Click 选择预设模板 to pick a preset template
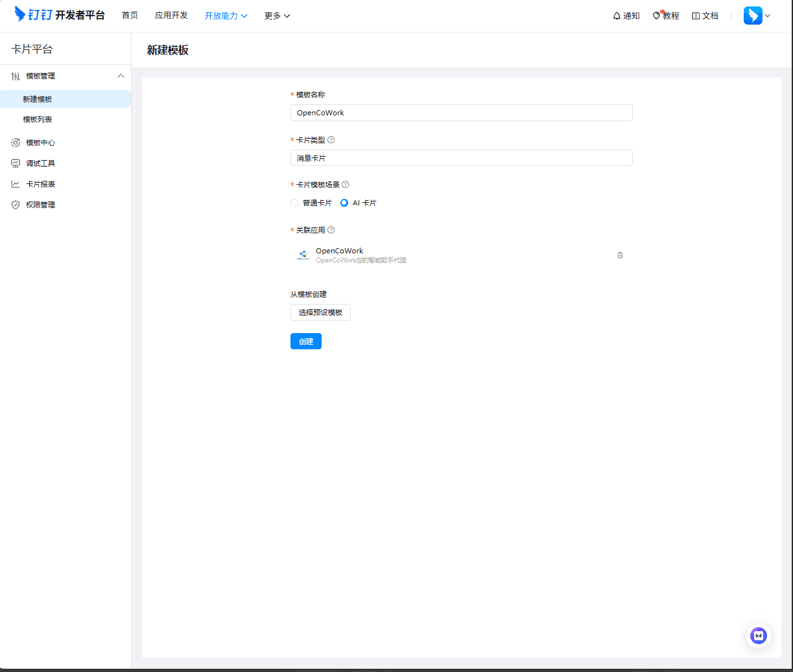The width and height of the screenshot is (793, 672). coord(320,312)
